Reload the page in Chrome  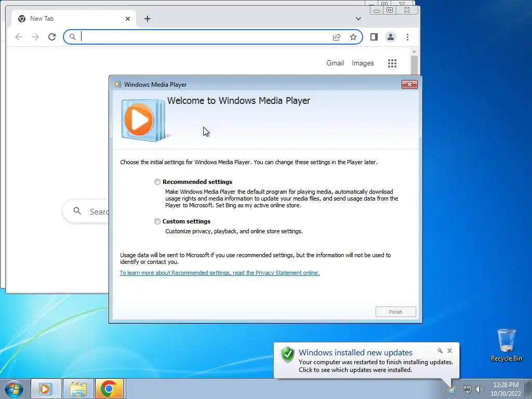click(x=52, y=37)
